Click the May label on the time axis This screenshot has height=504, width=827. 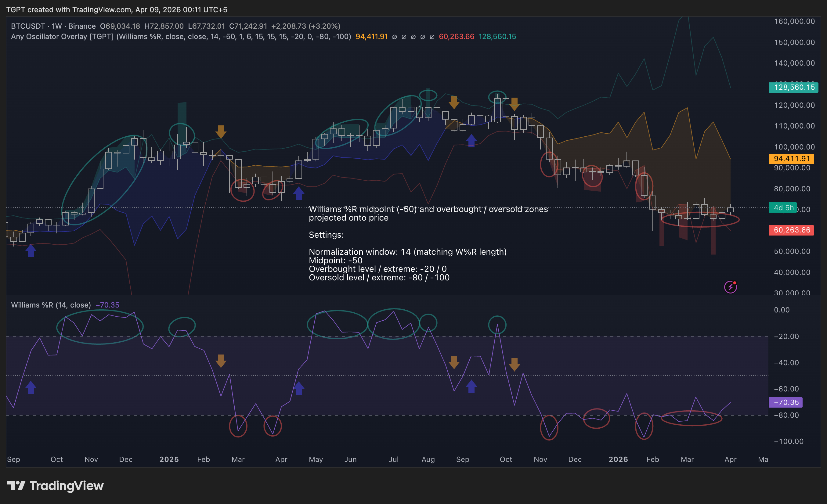(x=316, y=459)
